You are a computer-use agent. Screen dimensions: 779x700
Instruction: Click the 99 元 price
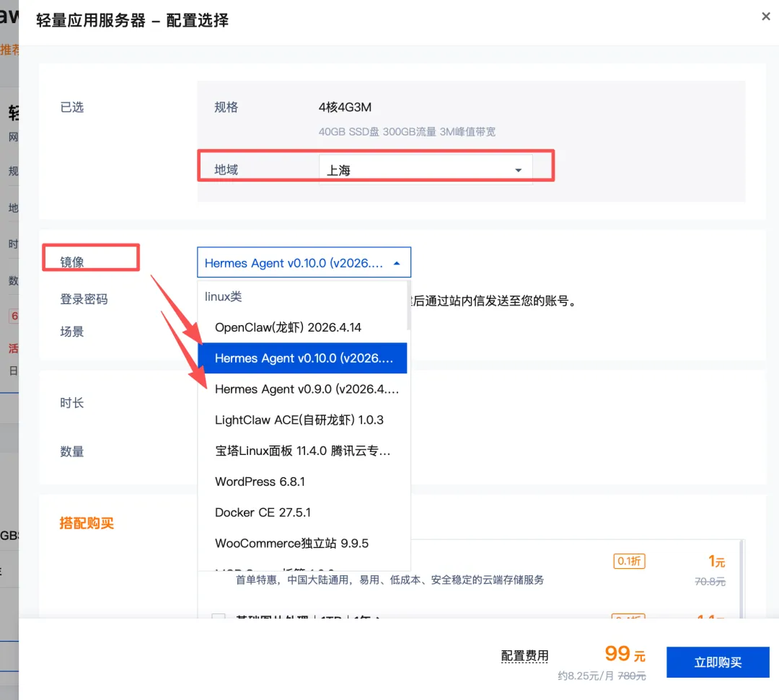point(625,654)
